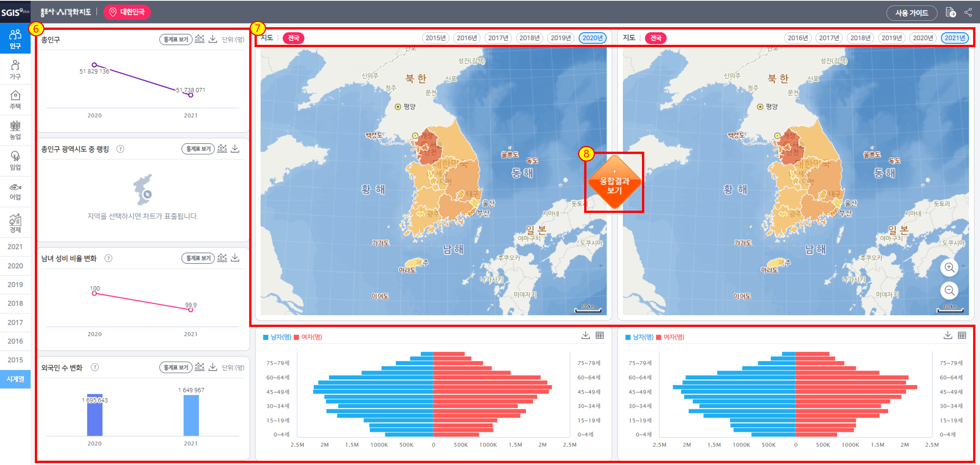Screen dimensions: 980x465
Task: Select 2019년 on the right map
Action: 892,38
